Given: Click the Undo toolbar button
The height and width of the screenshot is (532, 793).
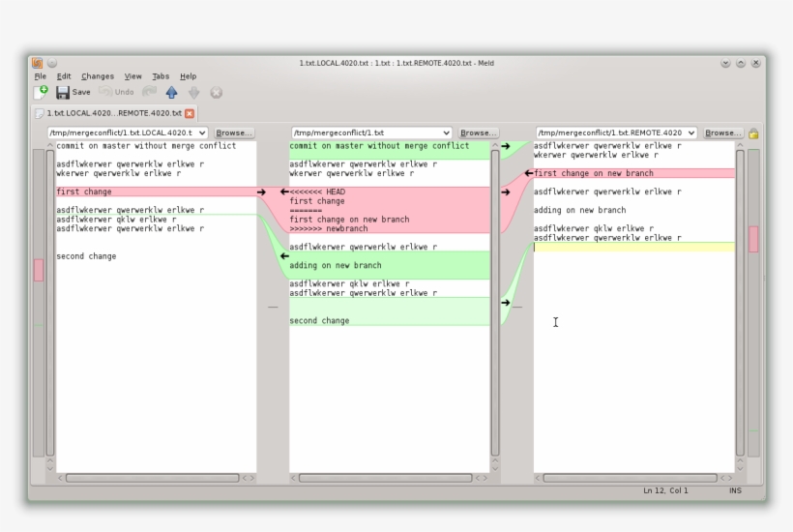Looking at the screenshot, I should click(x=116, y=92).
